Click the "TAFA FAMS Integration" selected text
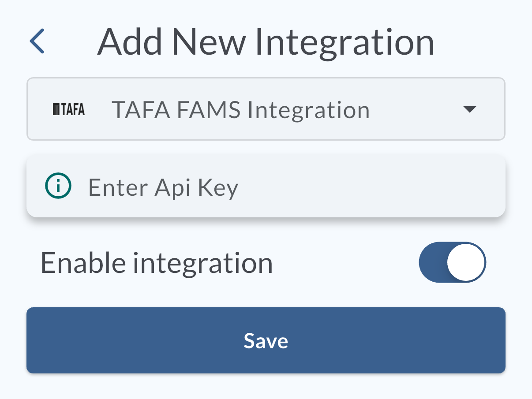 pyautogui.click(x=240, y=110)
